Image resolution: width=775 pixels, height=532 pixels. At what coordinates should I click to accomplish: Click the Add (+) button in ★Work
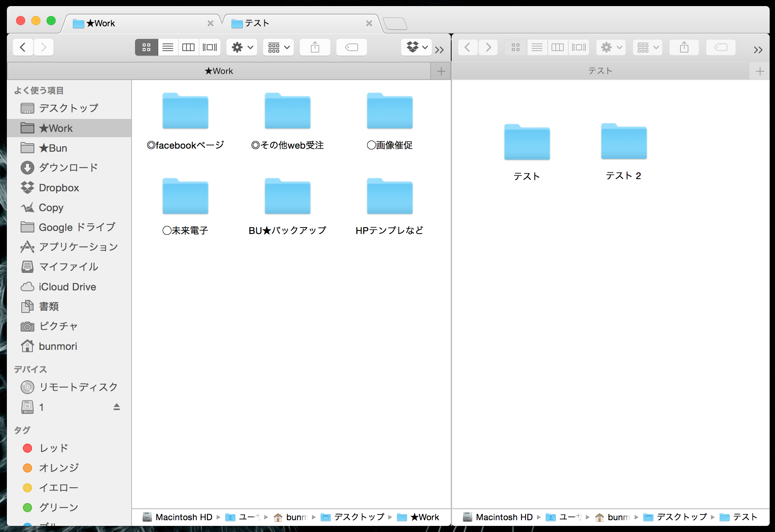tap(441, 71)
